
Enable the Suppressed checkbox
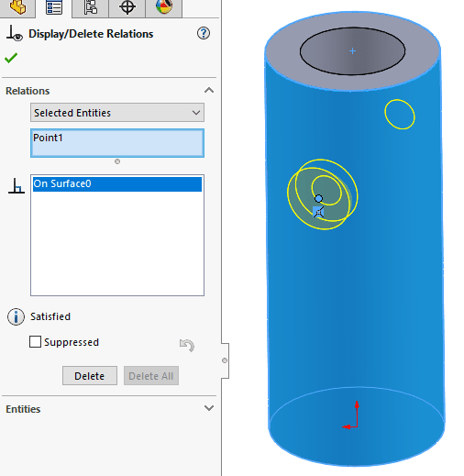(35, 342)
